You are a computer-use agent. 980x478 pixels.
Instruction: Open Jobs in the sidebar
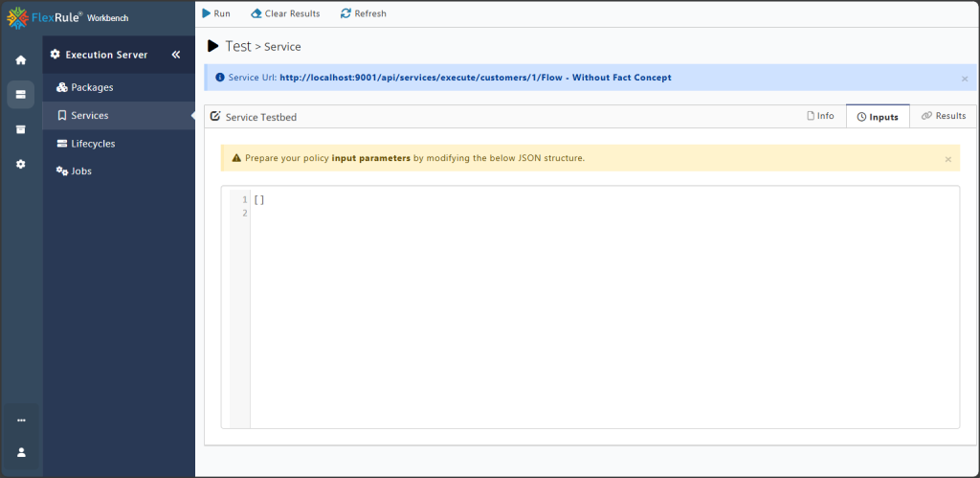(119, 171)
